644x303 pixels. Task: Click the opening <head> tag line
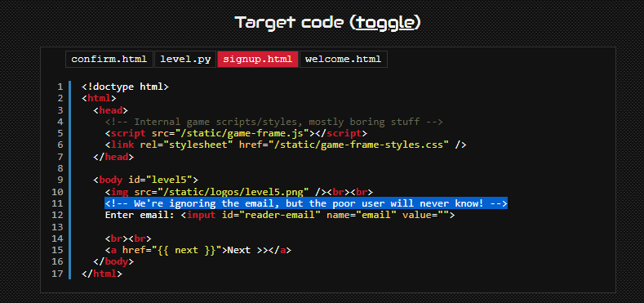(110, 110)
